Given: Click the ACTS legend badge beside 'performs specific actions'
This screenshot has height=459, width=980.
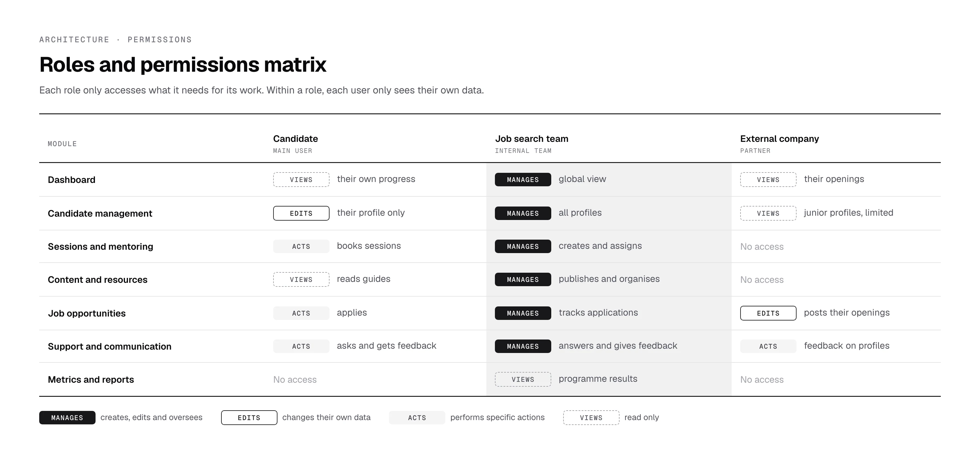Looking at the screenshot, I should (417, 418).
